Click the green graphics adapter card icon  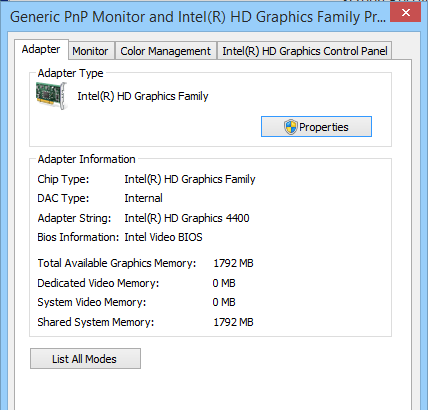pyautogui.click(x=52, y=96)
